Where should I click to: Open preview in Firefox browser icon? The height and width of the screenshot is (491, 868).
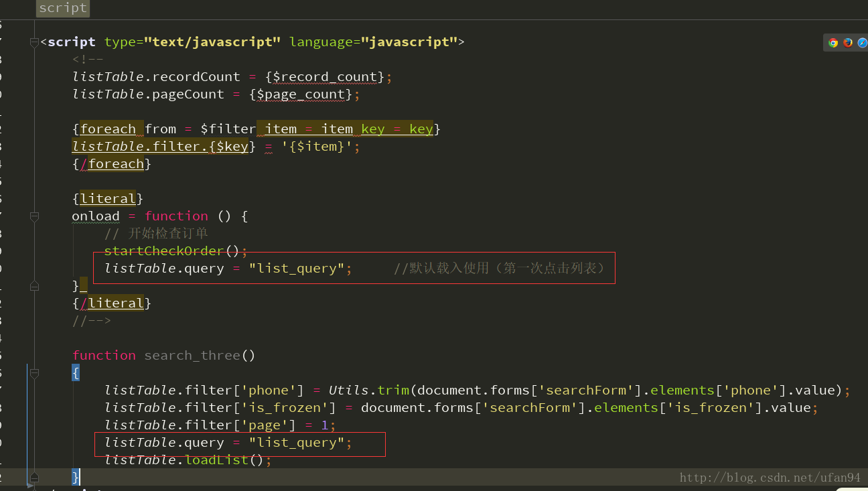tap(848, 43)
